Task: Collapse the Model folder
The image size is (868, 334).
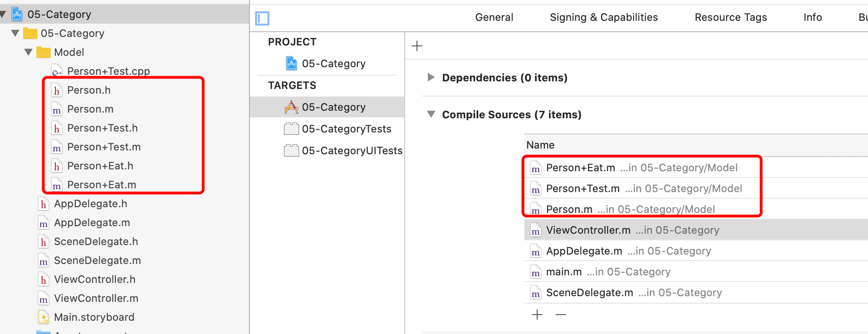Action: tap(28, 52)
